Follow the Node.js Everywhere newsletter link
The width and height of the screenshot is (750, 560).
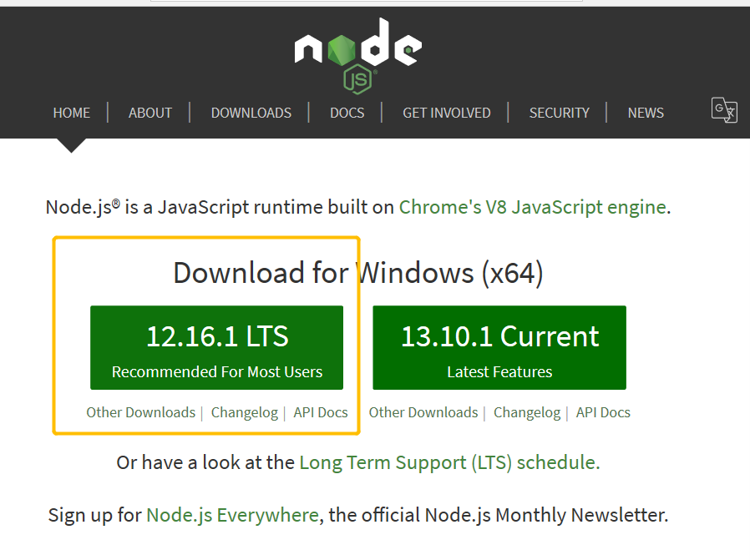coord(232,515)
